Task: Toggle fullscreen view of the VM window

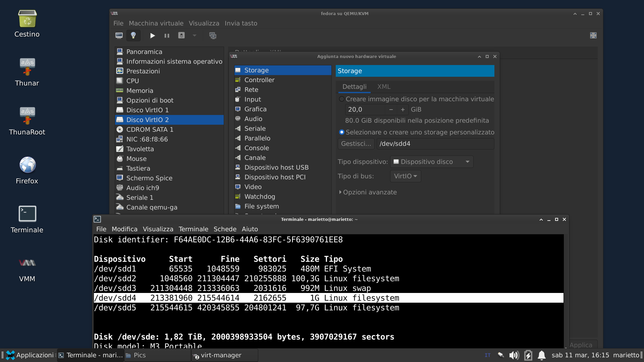Action: coord(593,36)
